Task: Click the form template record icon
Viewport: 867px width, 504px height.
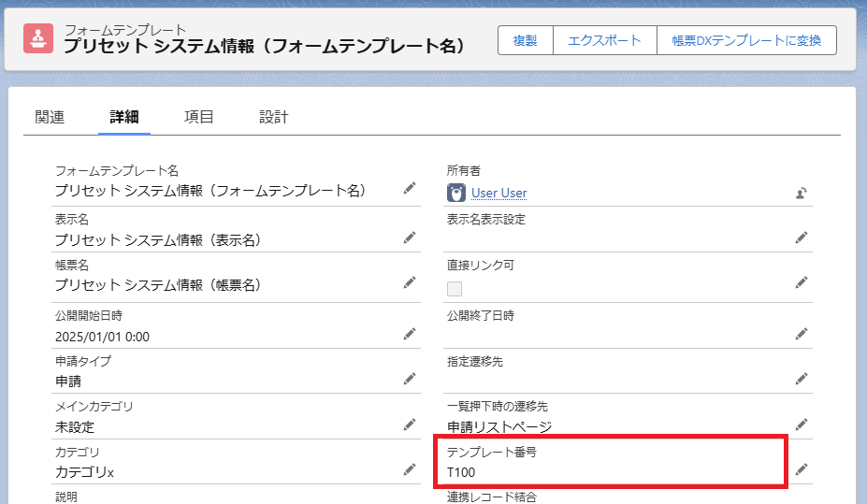Action: 38,38
